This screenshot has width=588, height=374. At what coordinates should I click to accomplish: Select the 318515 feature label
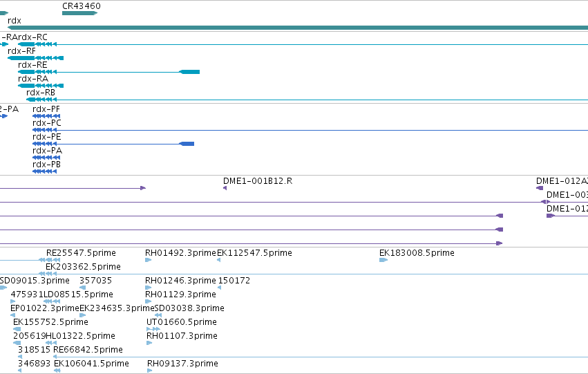point(34,350)
